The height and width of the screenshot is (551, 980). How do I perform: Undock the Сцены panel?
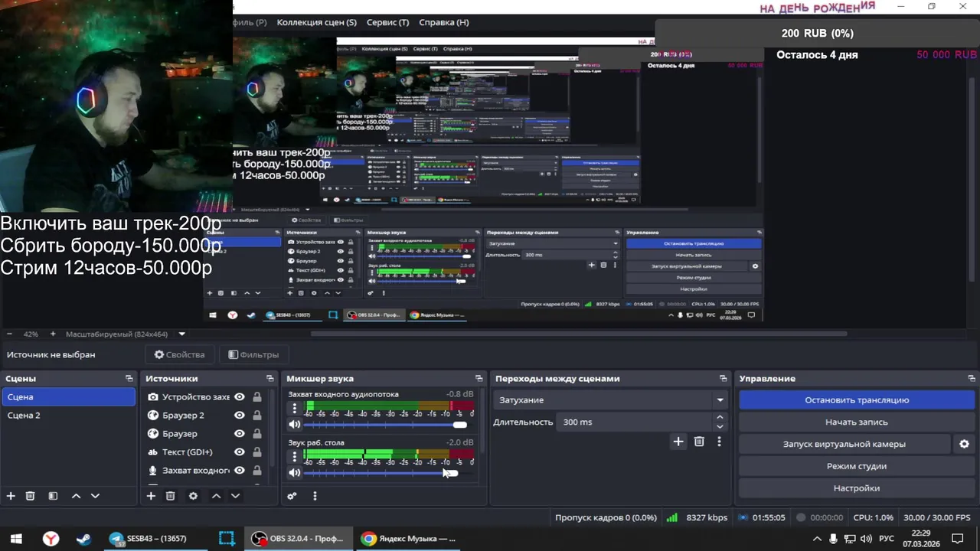coord(129,379)
